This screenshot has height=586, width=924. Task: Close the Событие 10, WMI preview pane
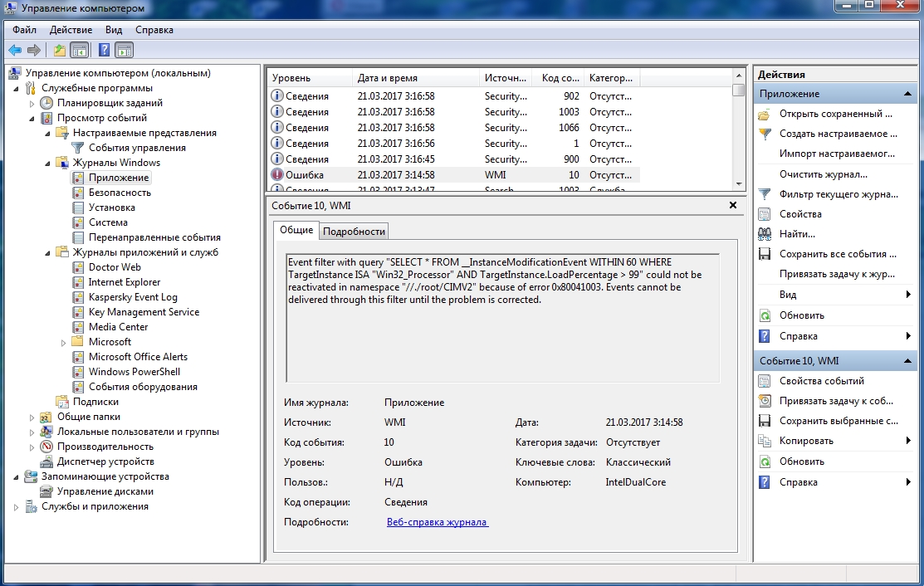click(733, 206)
